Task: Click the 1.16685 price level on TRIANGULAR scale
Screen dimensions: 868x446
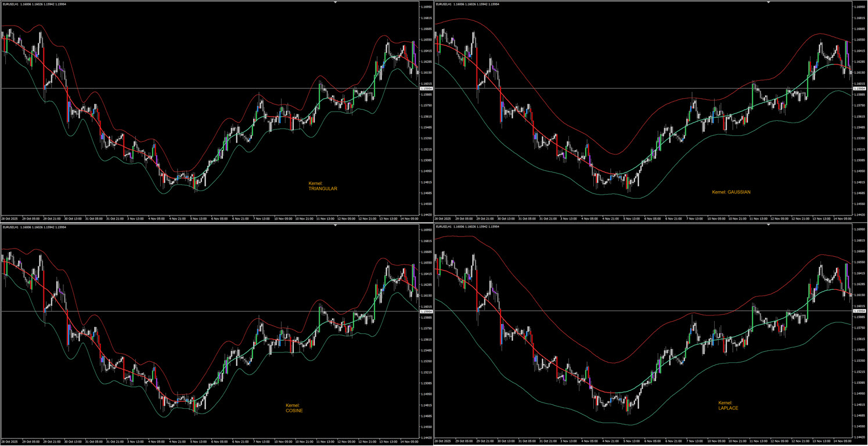Action: pyautogui.click(x=426, y=29)
